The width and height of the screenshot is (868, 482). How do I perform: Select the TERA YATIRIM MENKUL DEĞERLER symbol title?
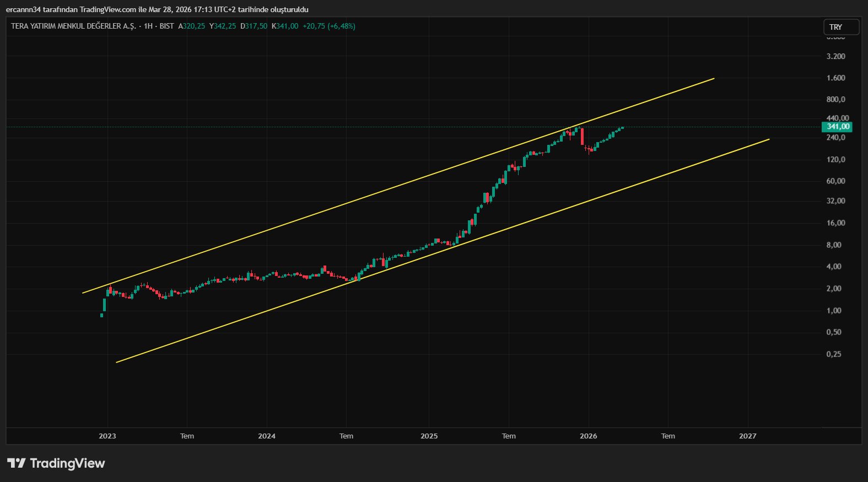[73, 26]
